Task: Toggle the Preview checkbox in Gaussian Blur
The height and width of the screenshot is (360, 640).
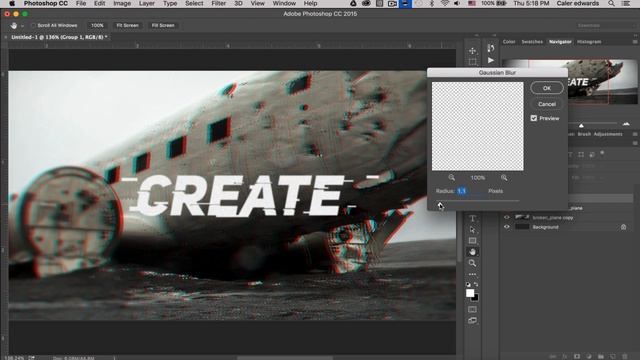Action: pos(534,118)
